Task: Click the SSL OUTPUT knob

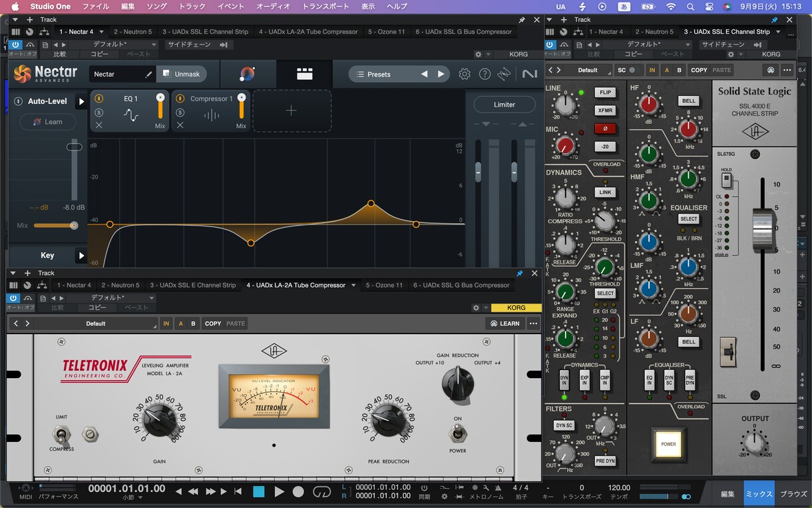Action: (x=755, y=441)
